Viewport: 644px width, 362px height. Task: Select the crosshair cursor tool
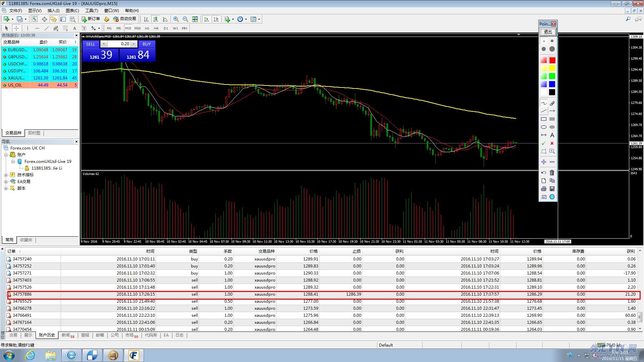pyautogui.click(x=16, y=28)
